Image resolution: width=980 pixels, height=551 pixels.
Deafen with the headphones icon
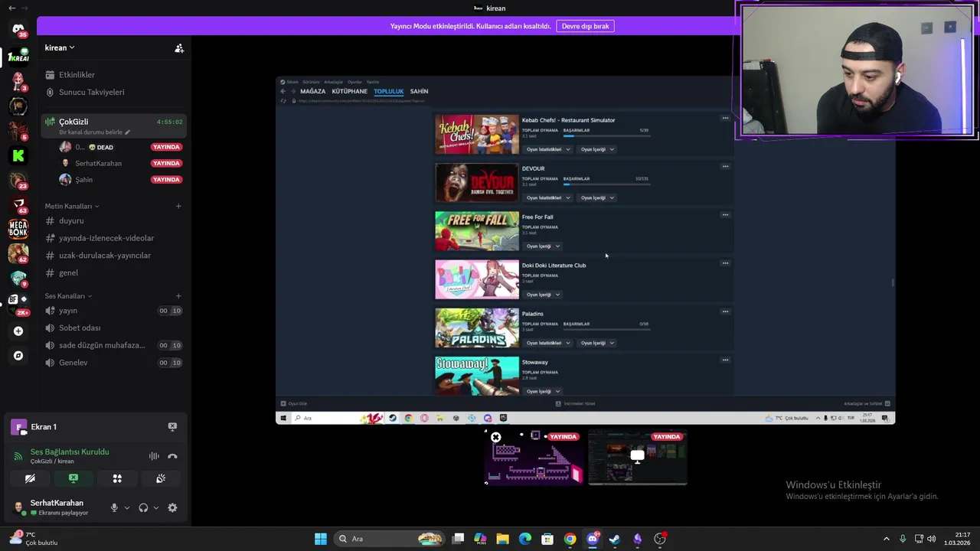(x=143, y=508)
